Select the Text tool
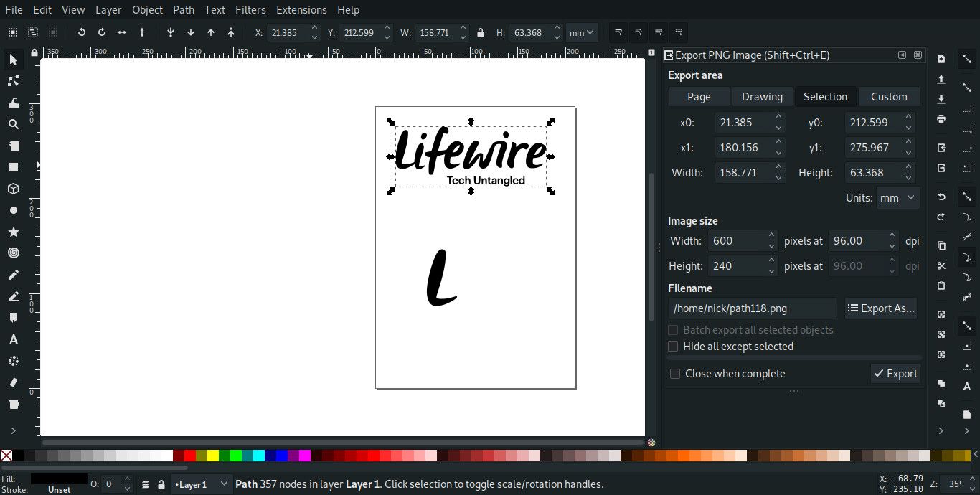 13,338
